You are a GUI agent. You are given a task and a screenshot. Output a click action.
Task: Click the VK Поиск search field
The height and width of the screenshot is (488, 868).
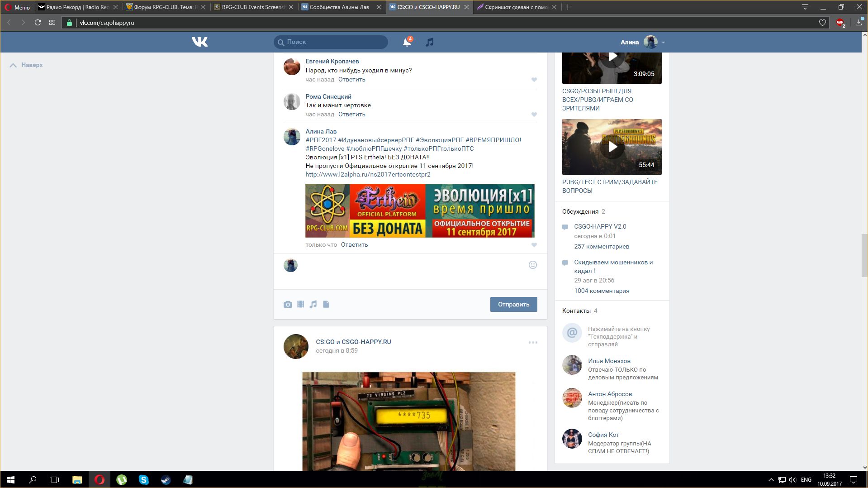click(x=331, y=42)
